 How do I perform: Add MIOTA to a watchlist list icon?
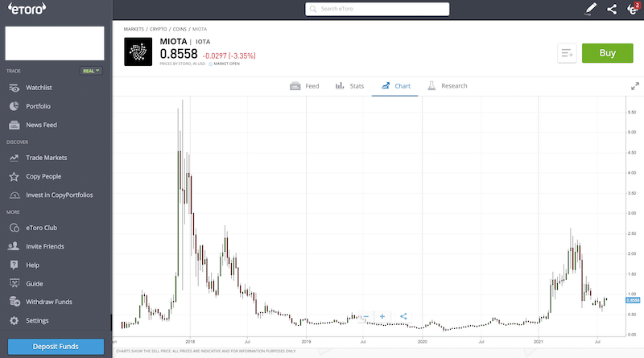coord(568,53)
